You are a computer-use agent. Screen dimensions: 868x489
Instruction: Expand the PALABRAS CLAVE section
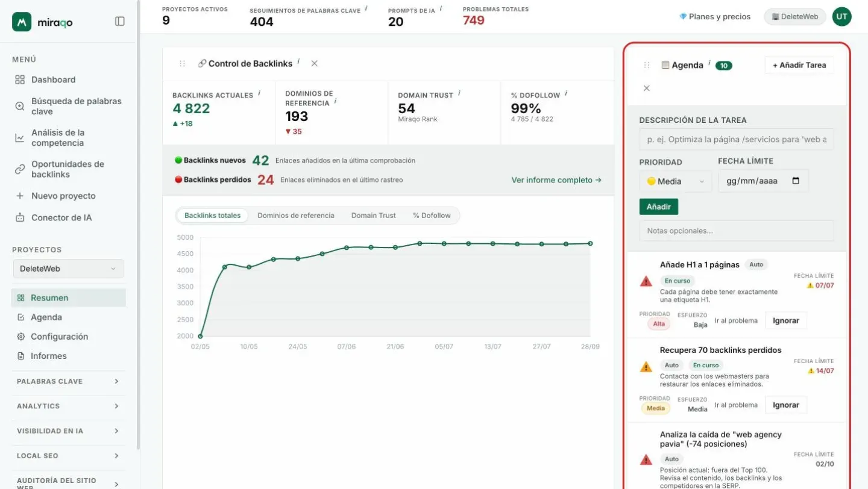click(68, 381)
